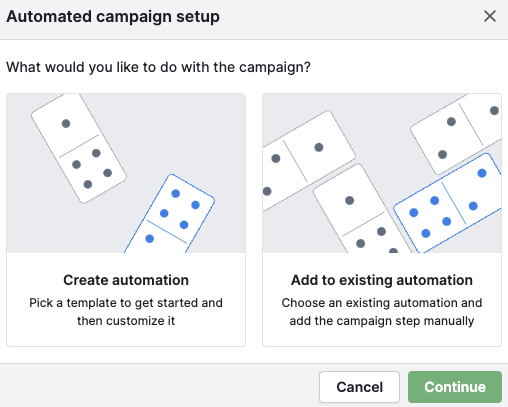The width and height of the screenshot is (508, 407).
Task: Click the gray domino in Create automation illustration
Action: (79, 148)
